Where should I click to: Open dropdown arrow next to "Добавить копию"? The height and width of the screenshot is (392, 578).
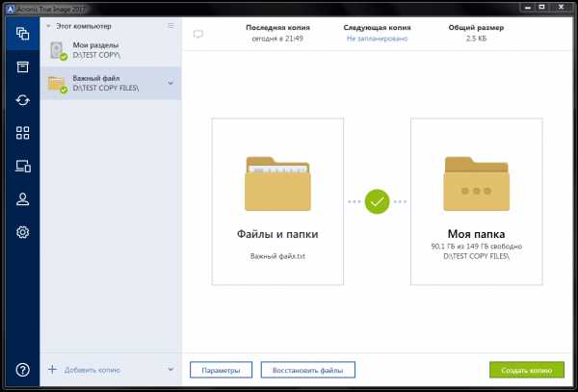(x=171, y=369)
